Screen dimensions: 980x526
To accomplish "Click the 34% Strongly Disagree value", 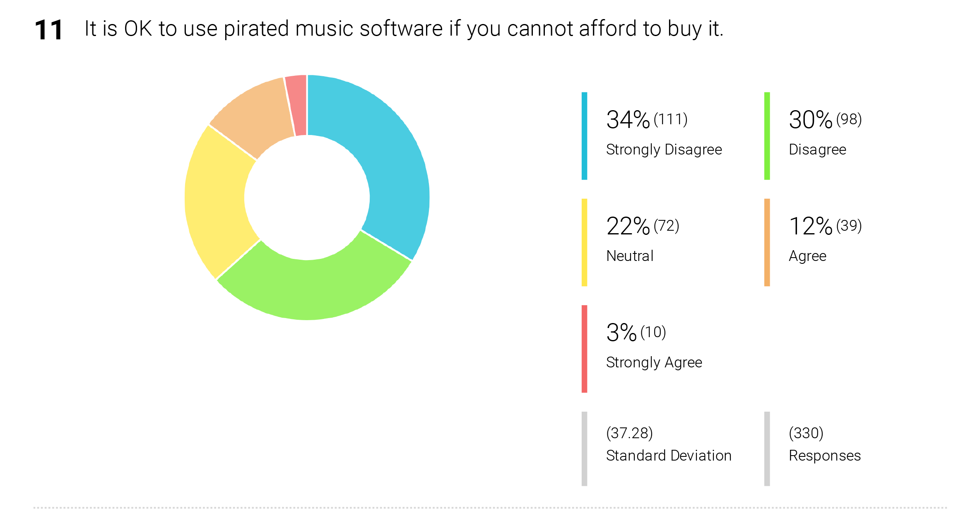I will 628,120.
